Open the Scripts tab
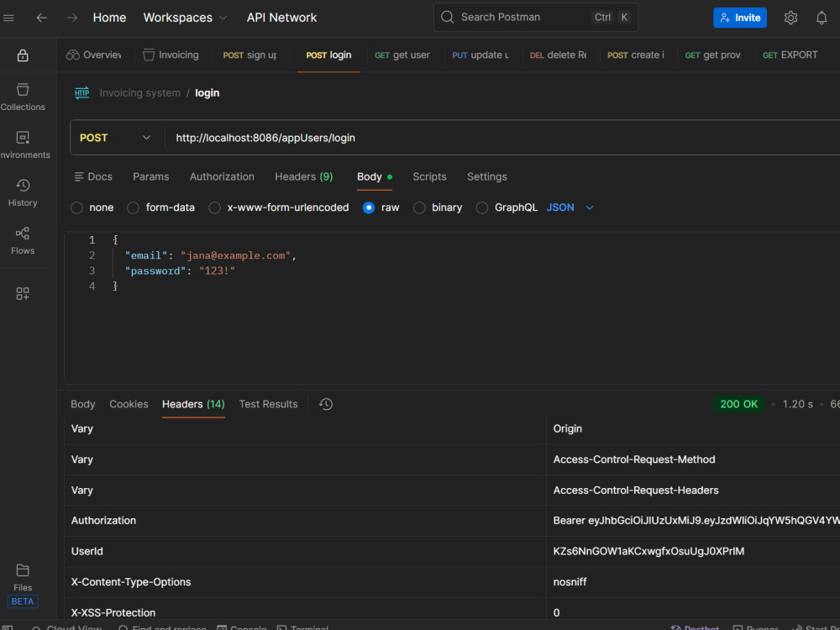The width and height of the screenshot is (840, 630). click(429, 176)
